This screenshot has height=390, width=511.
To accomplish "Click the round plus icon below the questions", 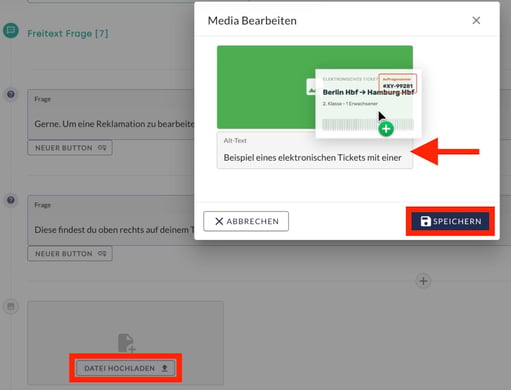I will click(x=423, y=281).
